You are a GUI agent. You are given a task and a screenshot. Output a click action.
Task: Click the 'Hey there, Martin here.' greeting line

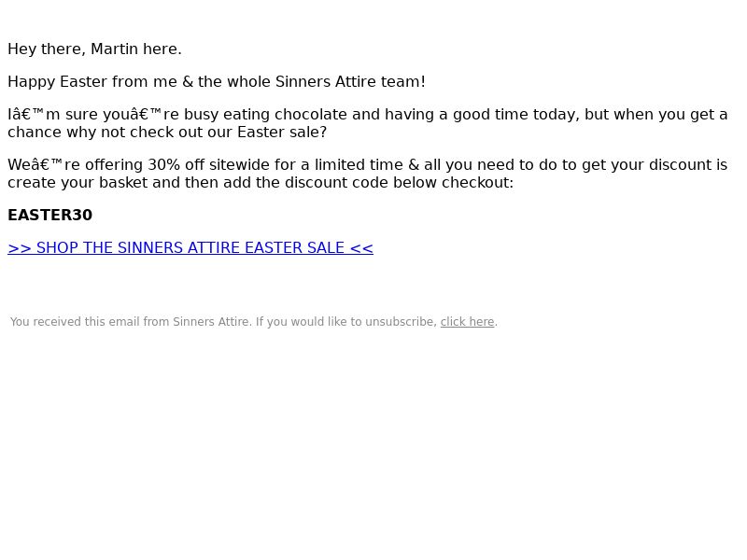[94, 49]
